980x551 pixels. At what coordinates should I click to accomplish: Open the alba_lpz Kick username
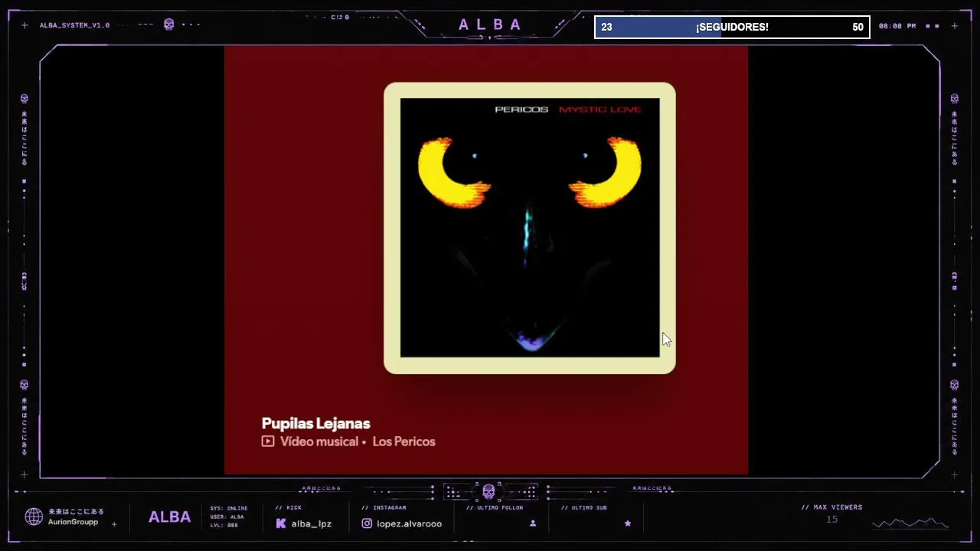[x=311, y=523]
